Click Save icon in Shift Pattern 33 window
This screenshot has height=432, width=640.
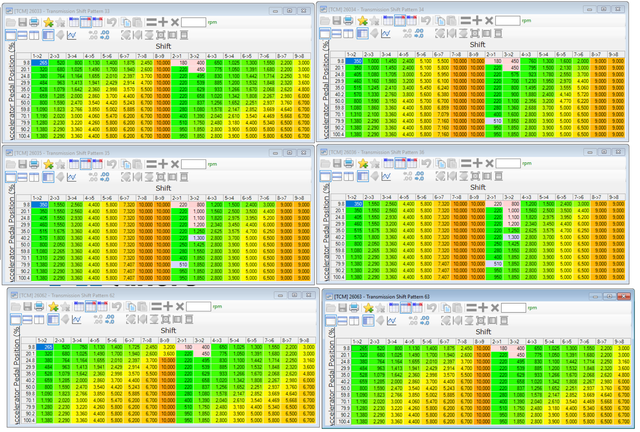22,22
